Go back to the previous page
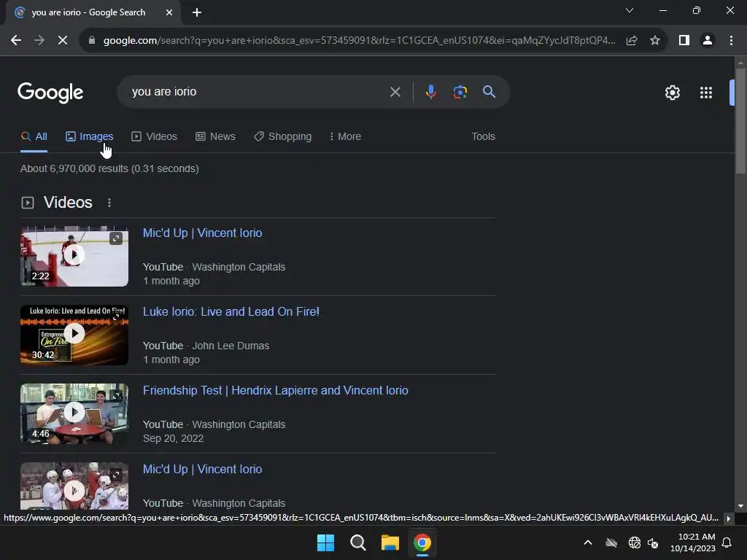The image size is (747, 560). coord(16,41)
